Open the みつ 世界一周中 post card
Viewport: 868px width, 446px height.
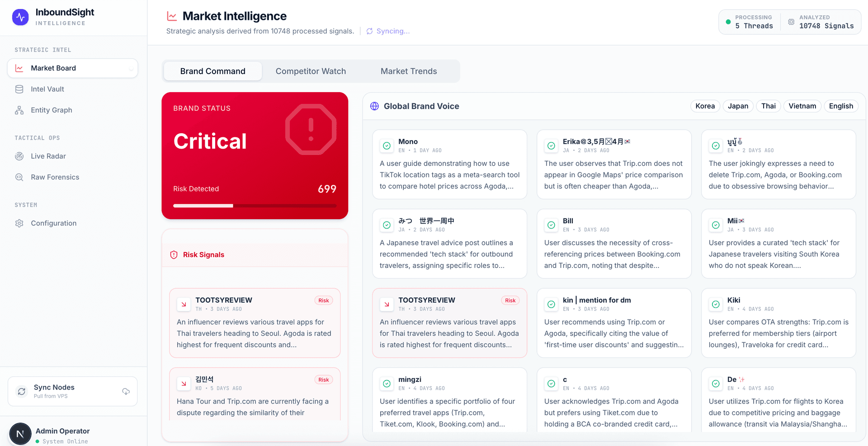coord(449,244)
